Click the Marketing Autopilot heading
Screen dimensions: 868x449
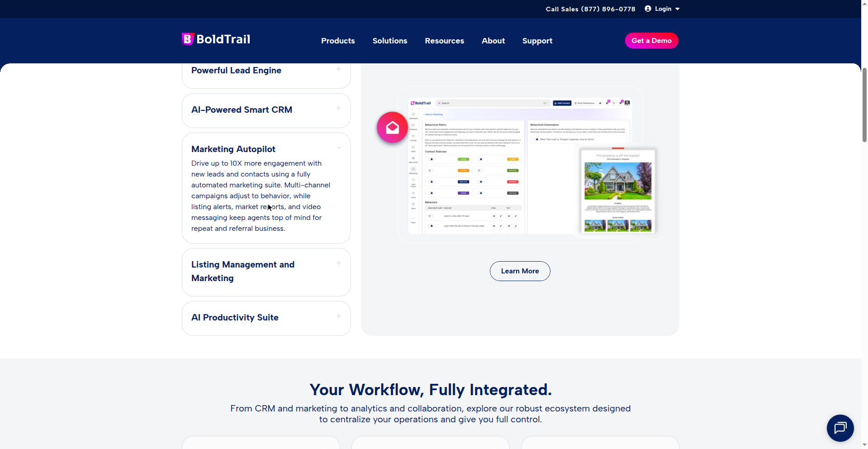click(x=233, y=149)
